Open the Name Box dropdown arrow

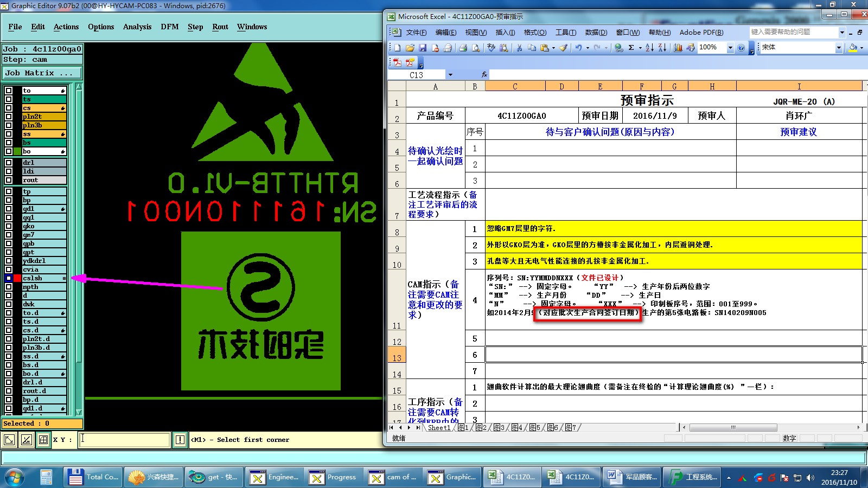point(450,75)
